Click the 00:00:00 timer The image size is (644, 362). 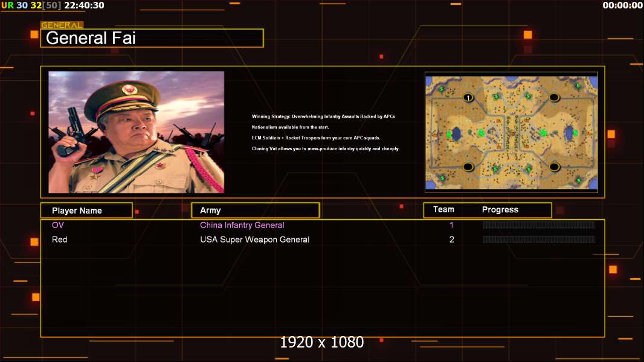pos(622,5)
